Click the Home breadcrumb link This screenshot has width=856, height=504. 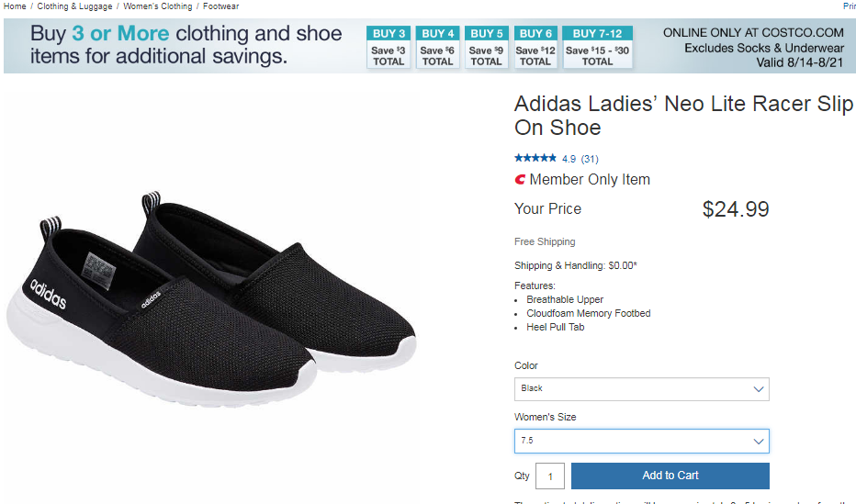click(15, 6)
